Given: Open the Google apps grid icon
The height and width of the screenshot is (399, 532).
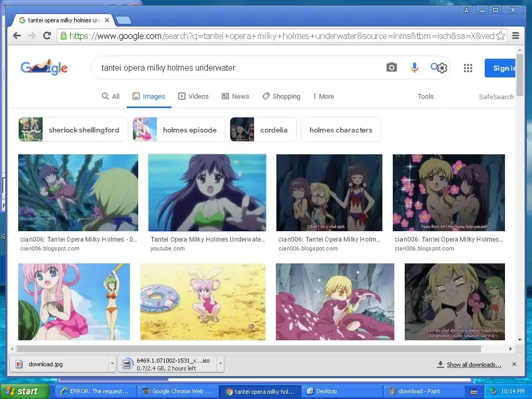Looking at the screenshot, I should coord(468,68).
